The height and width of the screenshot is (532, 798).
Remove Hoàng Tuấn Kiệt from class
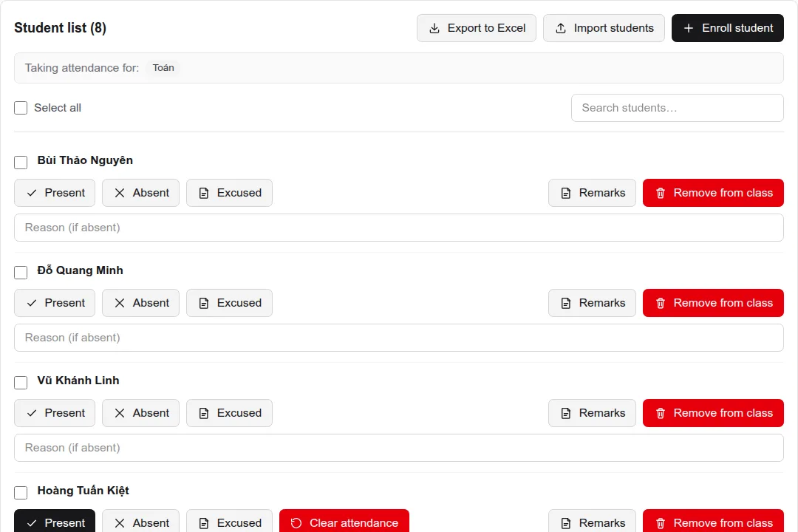coord(713,521)
